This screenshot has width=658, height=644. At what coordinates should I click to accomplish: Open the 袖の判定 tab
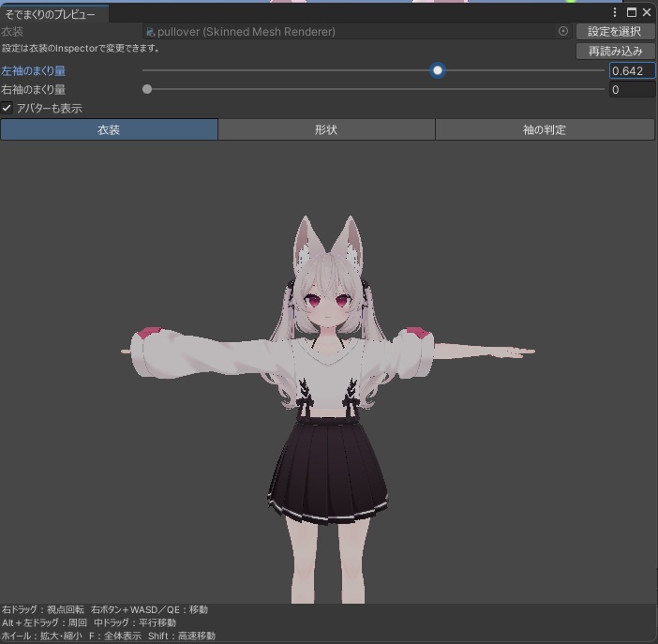(x=545, y=129)
